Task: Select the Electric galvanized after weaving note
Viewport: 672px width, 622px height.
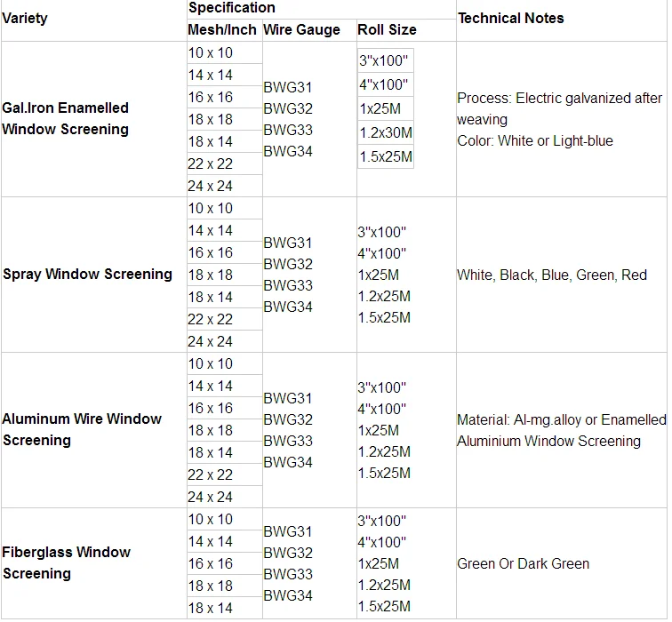Action: click(x=559, y=108)
